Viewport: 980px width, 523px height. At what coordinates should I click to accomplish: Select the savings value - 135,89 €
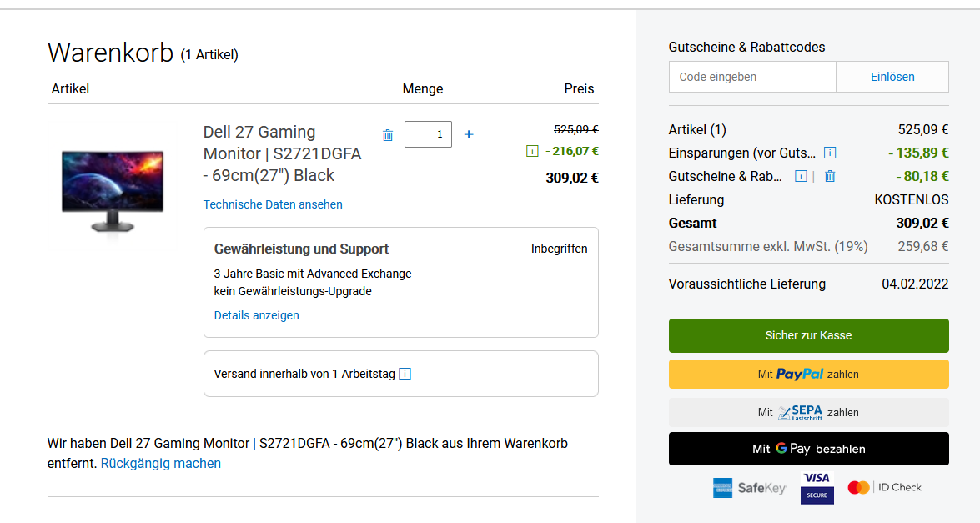[x=919, y=153]
